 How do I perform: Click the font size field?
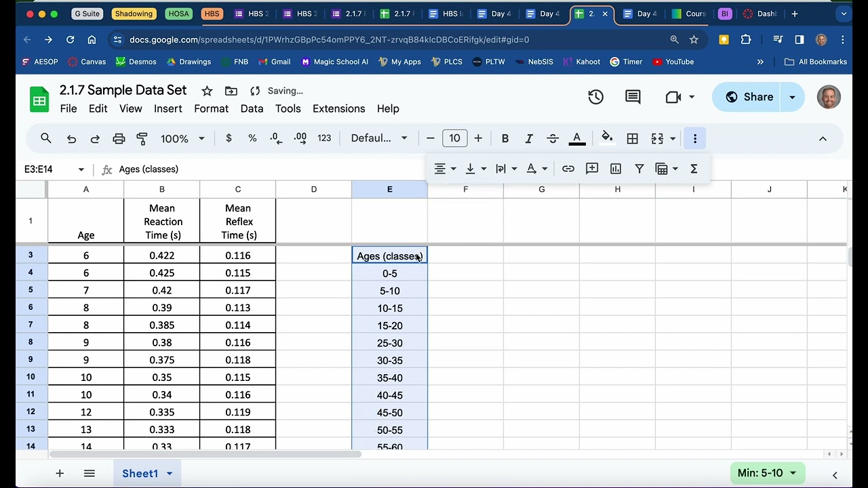(454, 138)
